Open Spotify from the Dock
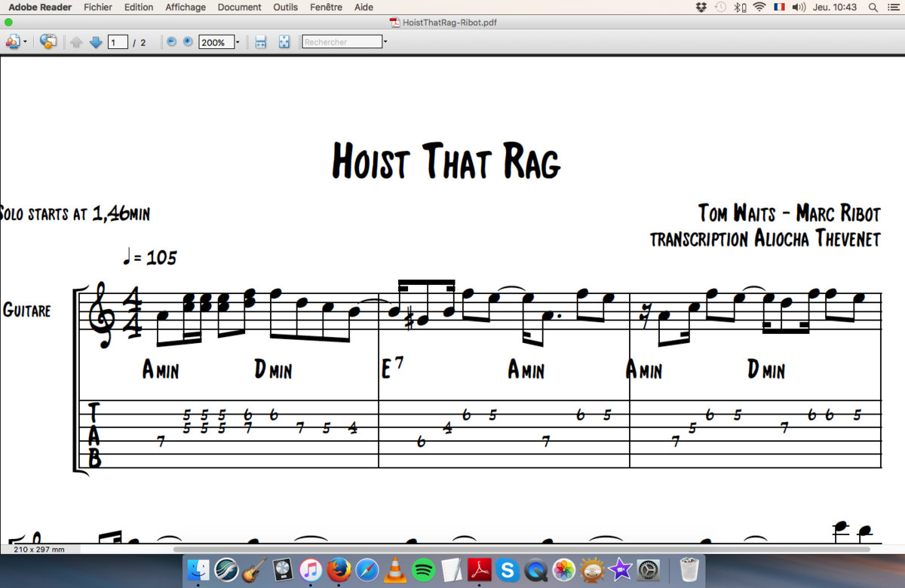The width and height of the screenshot is (905, 588). (x=424, y=571)
